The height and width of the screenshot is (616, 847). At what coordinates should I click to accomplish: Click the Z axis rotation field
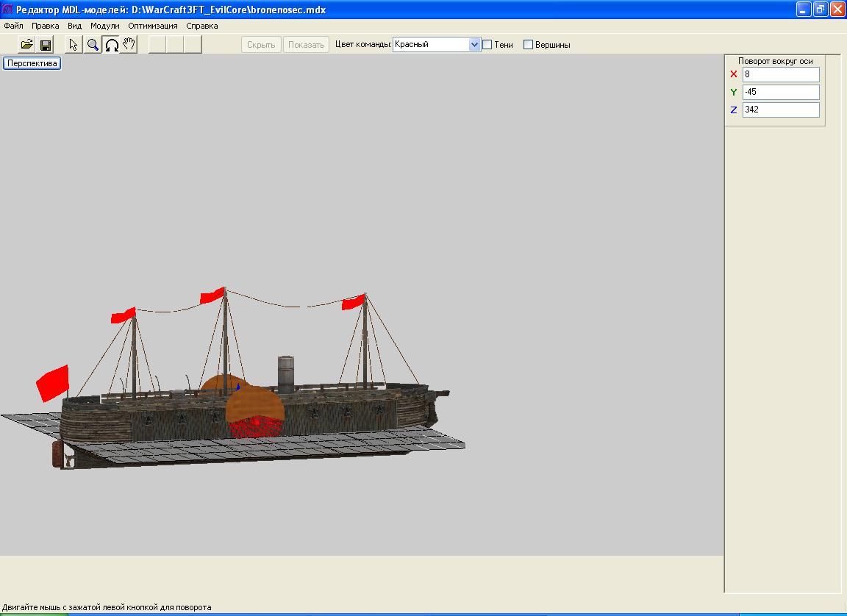[x=781, y=110]
